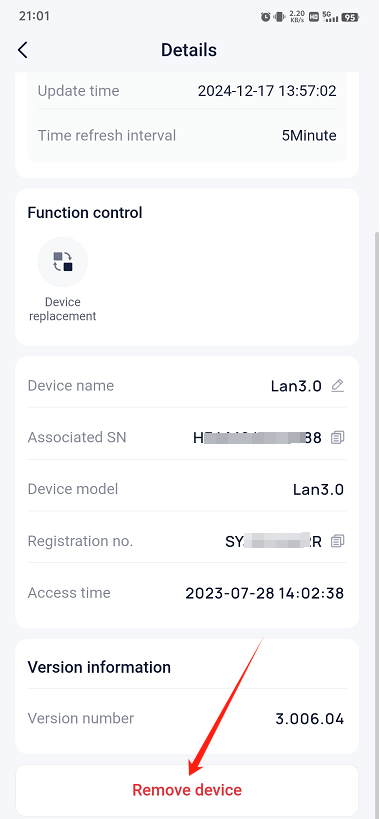Screen dimensions: 380x819
Task: Tap the 5Minute interval value
Action: click(x=309, y=136)
